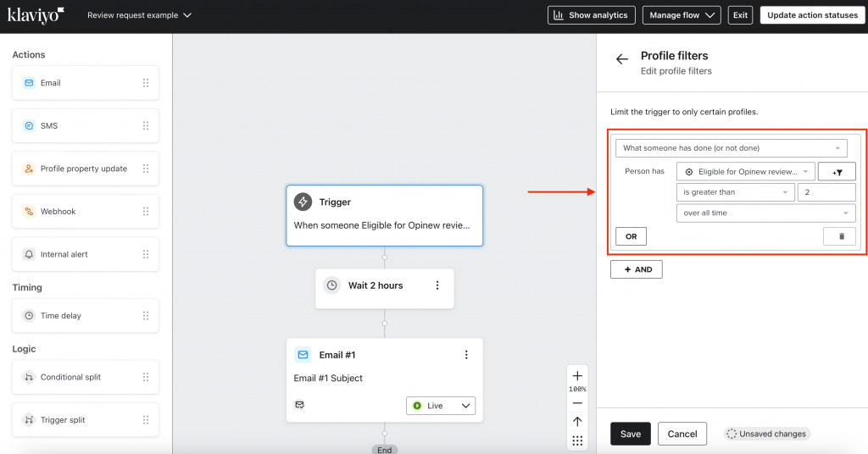
Task: Click the Conditional split drag handle
Action: [x=146, y=377]
